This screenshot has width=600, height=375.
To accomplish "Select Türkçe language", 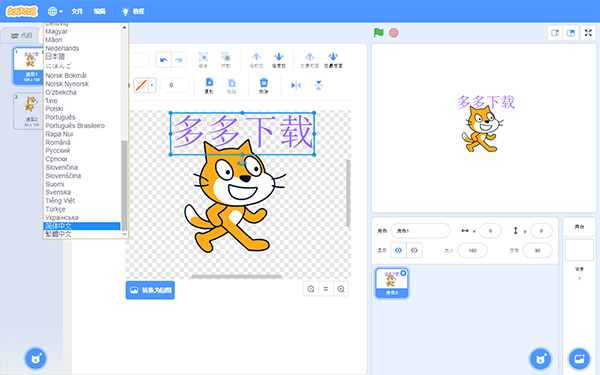I will [x=55, y=209].
